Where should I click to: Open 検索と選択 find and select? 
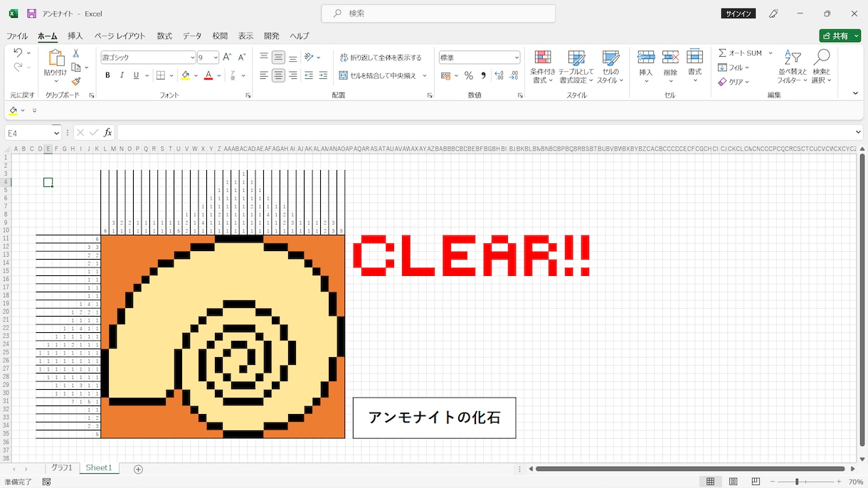click(x=822, y=68)
